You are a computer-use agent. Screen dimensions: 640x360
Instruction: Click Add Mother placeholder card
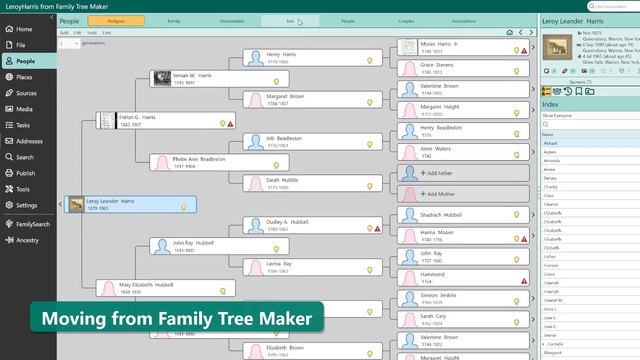[x=463, y=194]
